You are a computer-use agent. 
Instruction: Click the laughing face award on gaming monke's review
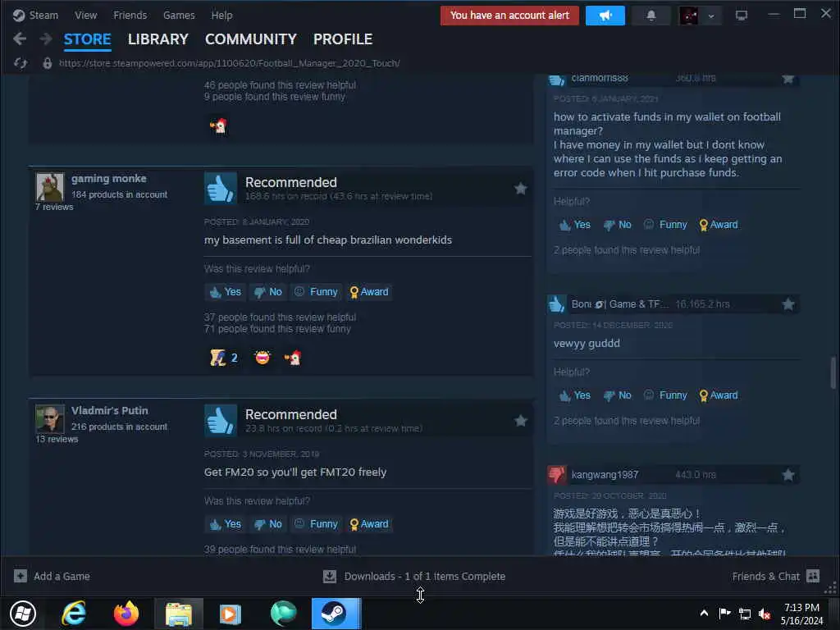pyautogui.click(x=262, y=358)
